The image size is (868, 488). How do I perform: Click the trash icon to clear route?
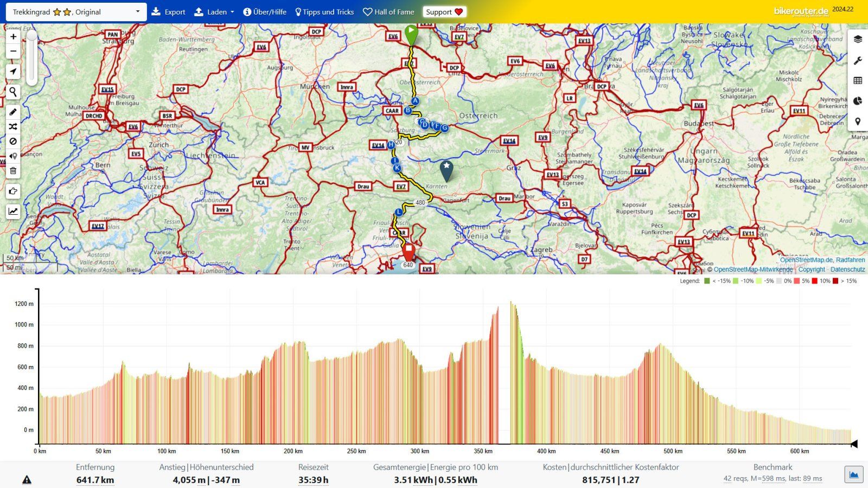[13, 171]
